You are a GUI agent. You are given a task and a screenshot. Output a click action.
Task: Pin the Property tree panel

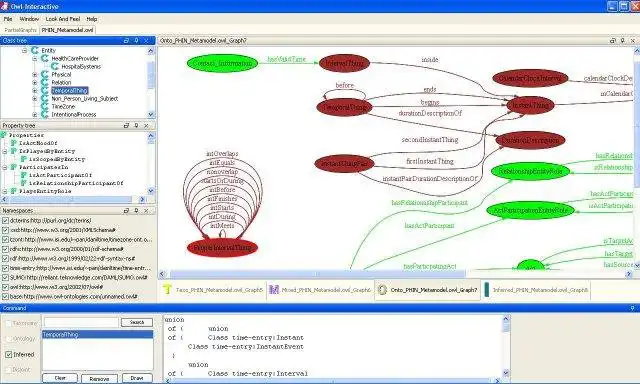pyautogui.click(x=136, y=126)
